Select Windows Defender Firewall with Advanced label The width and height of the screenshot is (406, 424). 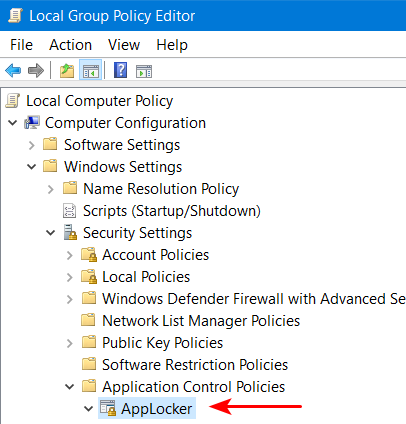254,299
